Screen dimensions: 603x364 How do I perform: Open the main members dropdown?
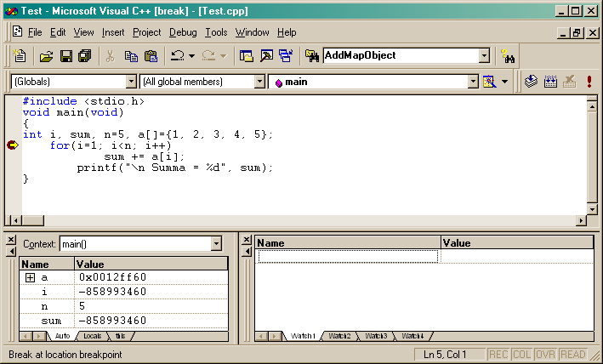pyautogui.click(x=473, y=82)
